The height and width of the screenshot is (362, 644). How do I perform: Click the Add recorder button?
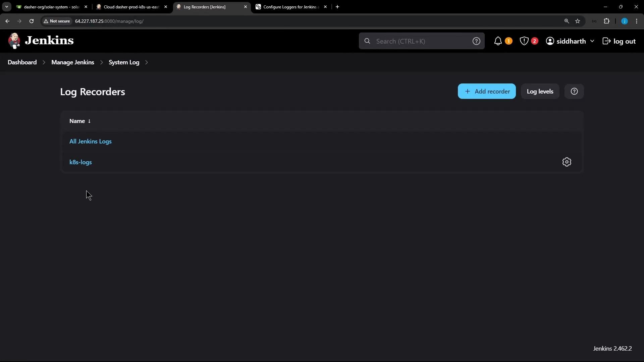click(487, 92)
